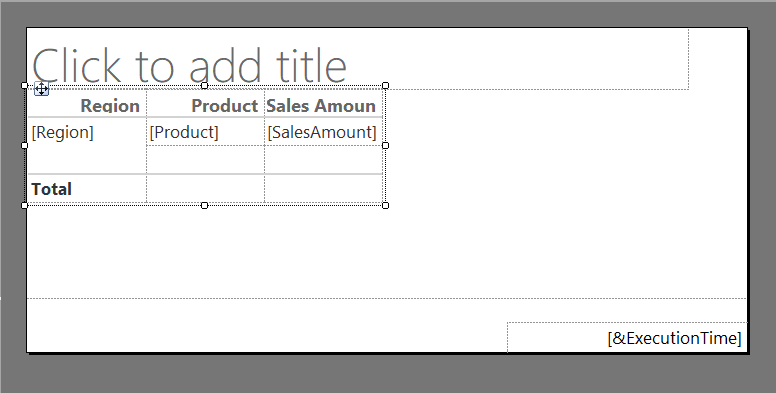Image resolution: width=776 pixels, height=393 pixels.
Task: Click the bottom-left corner resize handle
Action: click(25, 205)
